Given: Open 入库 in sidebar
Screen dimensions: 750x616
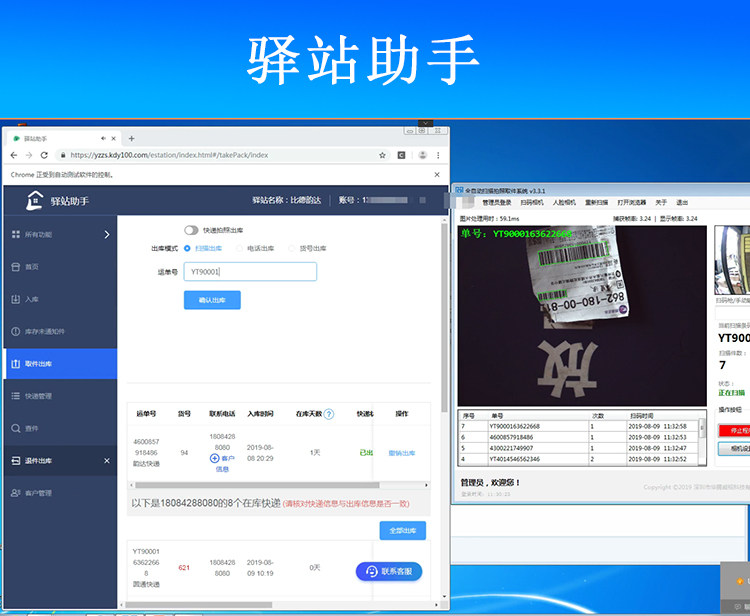Looking at the screenshot, I should [x=32, y=299].
